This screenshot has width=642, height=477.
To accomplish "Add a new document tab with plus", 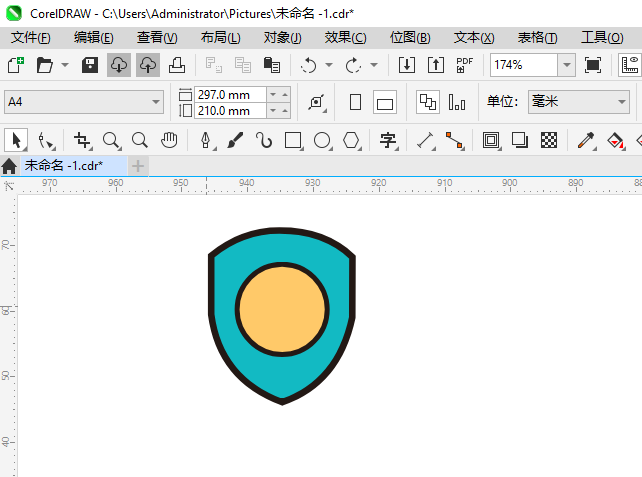I will (138, 166).
